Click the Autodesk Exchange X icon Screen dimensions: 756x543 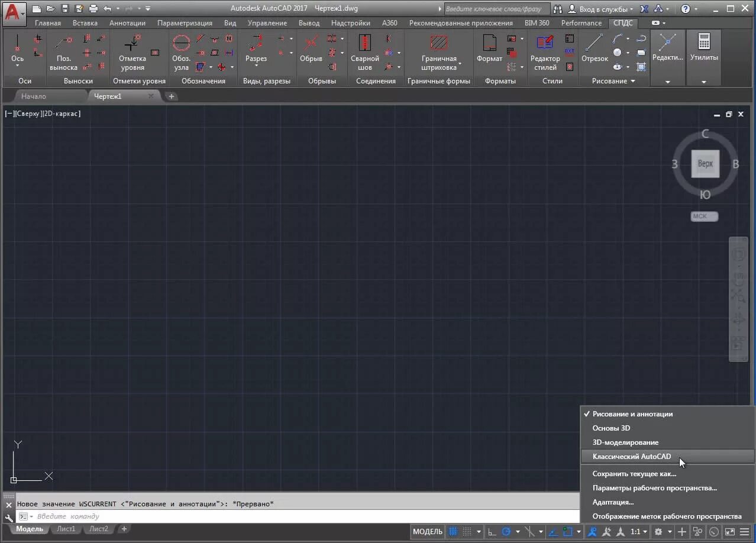pos(644,9)
